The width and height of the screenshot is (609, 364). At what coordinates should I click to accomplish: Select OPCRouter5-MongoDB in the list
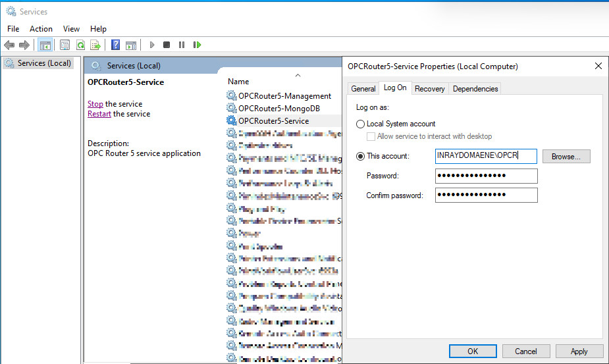279,109
